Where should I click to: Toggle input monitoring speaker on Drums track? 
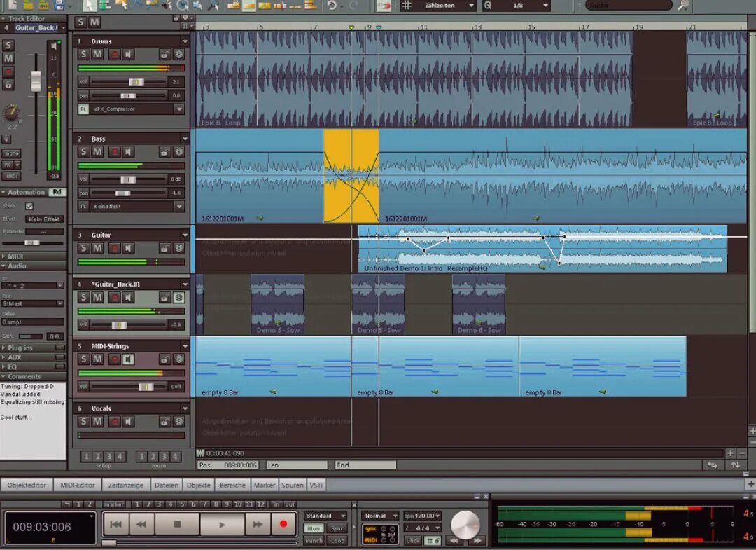128,55
